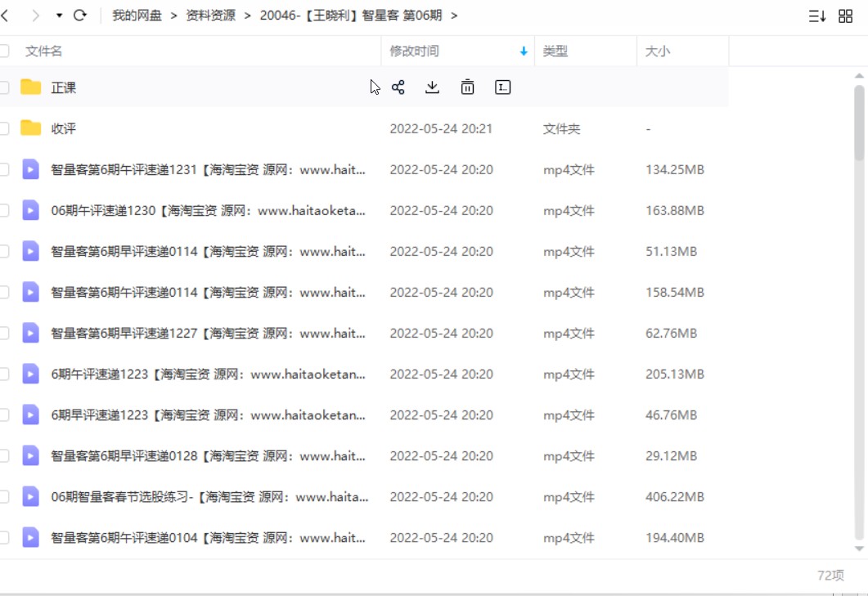Screen dimensions: 868x596
Task: Tick the select-all checkbox in header
Action: [x=4, y=51]
